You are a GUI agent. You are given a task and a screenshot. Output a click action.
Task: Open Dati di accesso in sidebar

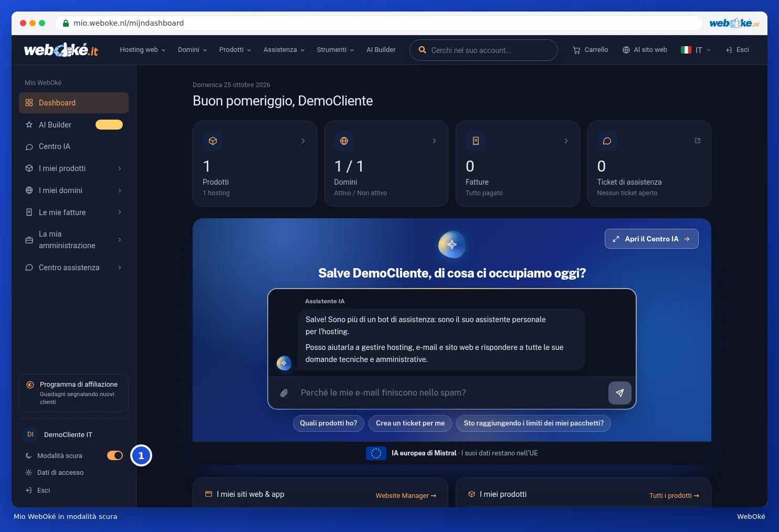60,473
